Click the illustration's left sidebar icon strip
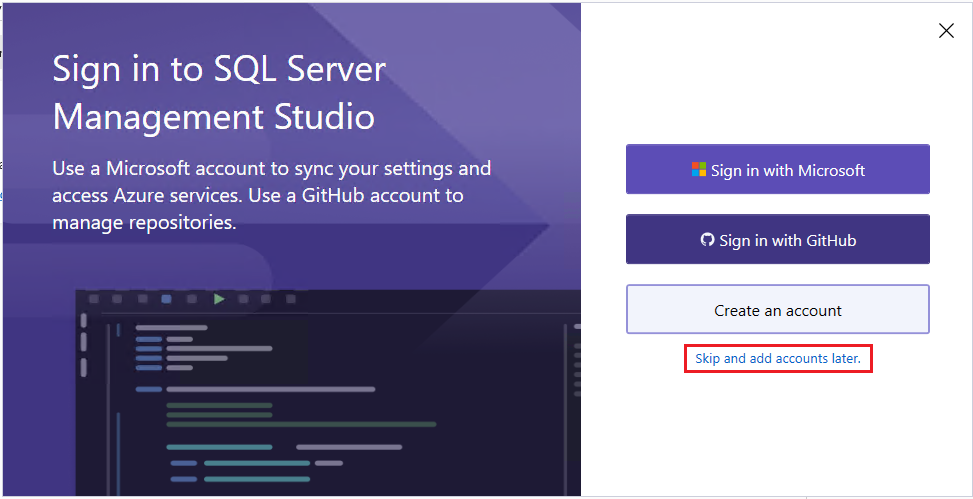973x499 pixels. tap(83, 345)
